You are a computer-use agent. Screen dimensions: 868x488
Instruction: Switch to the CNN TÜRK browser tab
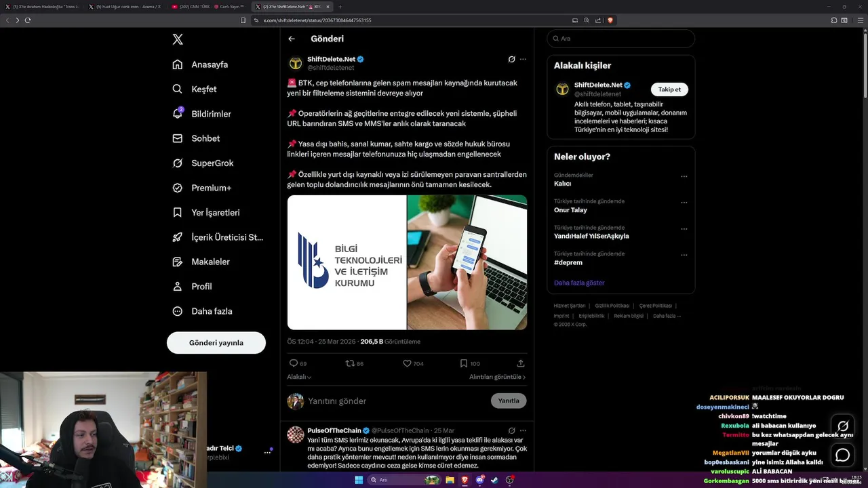tap(208, 7)
